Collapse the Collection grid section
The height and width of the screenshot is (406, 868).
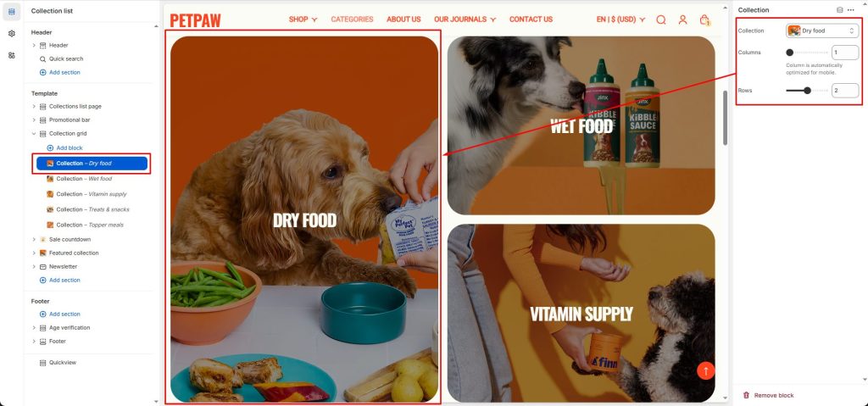[x=34, y=133]
